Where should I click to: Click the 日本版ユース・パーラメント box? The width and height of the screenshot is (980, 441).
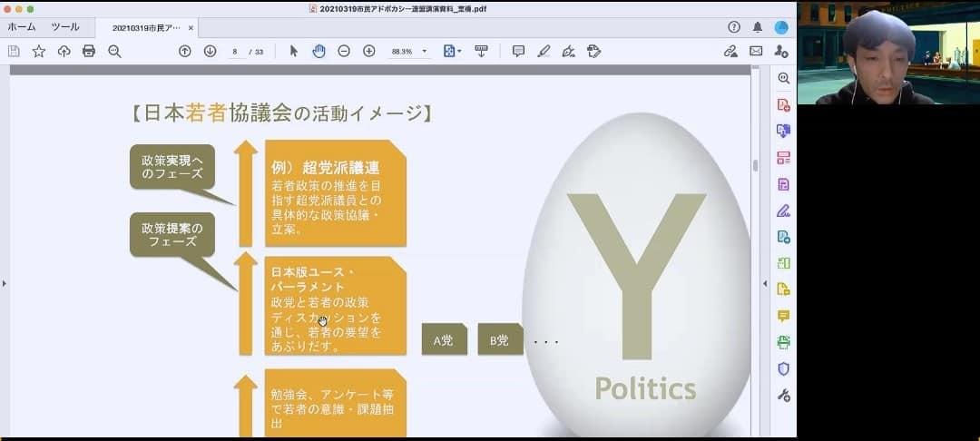pyautogui.click(x=336, y=306)
